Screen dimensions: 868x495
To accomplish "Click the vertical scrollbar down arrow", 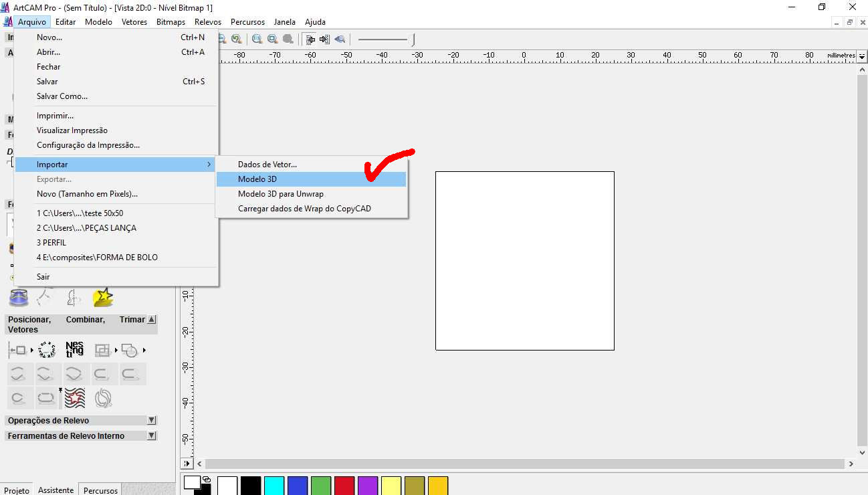I will [x=862, y=453].
